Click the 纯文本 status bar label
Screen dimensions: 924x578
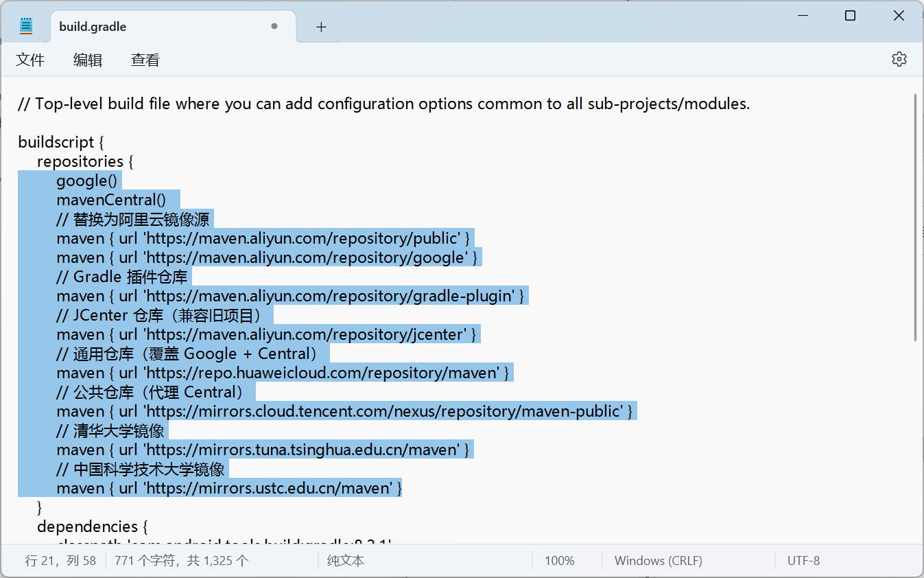pyautogui.click(x=346, y=561)
